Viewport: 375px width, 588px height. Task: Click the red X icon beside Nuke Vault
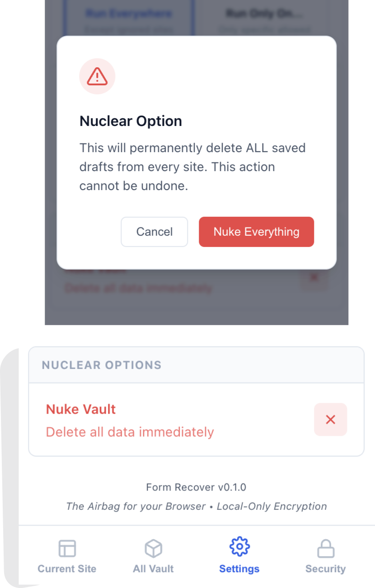click(x=330, y=419)
